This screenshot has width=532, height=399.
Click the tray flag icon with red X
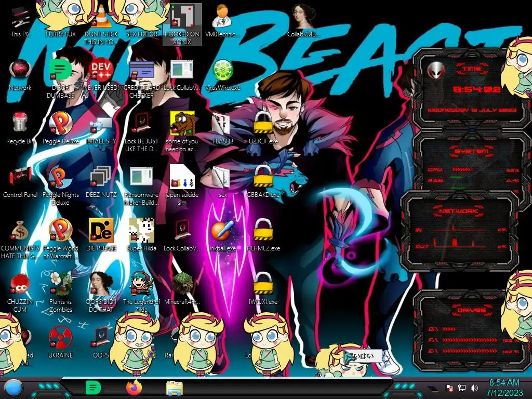(449, 388)
